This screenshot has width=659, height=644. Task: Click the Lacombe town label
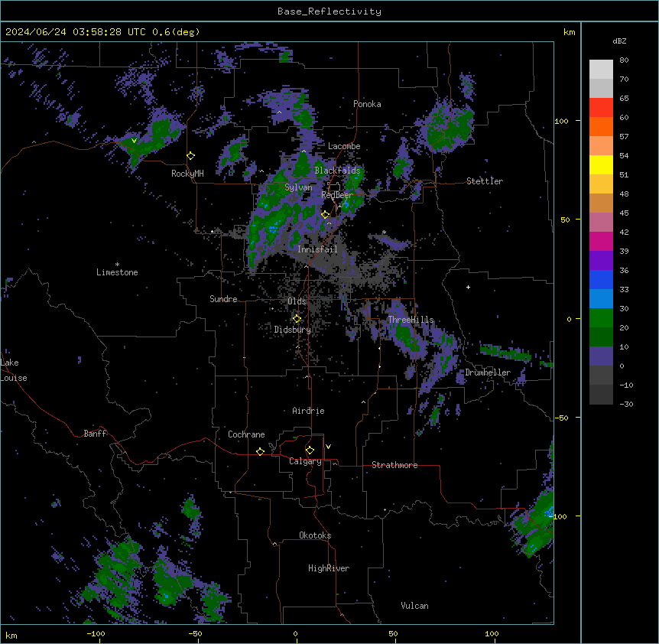344,146
